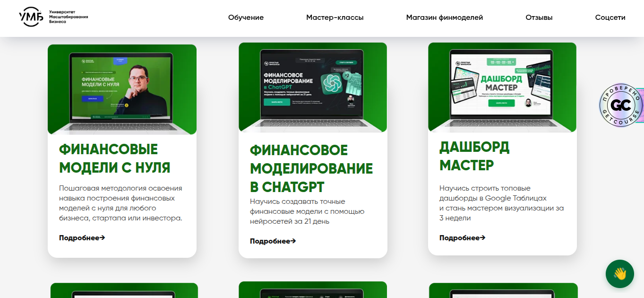The height and width of the screenshot is (298, 644).
Task: Click Подробнее under Дашборд Мастер
Action: pyautogui.click(x=462, y=237)
